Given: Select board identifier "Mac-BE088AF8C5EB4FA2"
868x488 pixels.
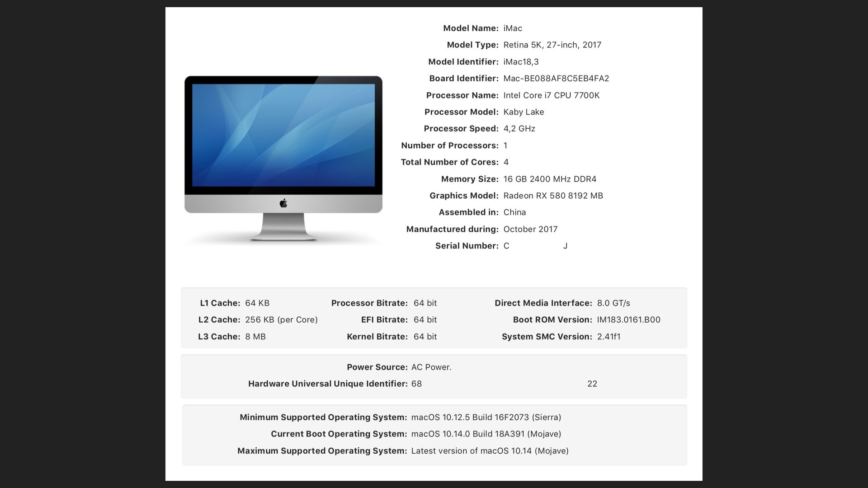Looking at the screenshot, I should pyautogui.click(x=556, y=79).
